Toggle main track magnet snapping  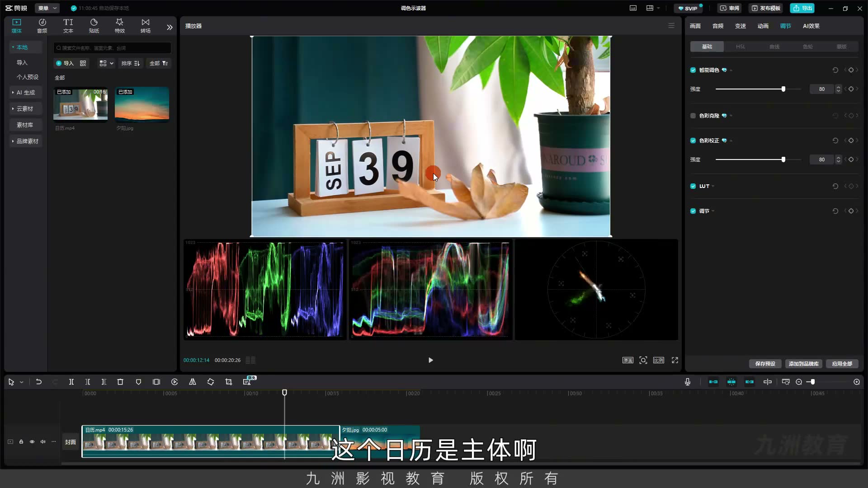click(x=713, y=382)
